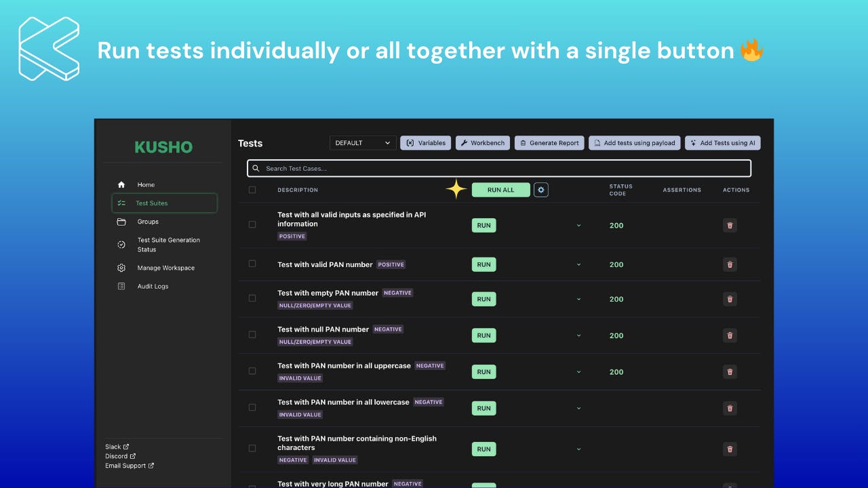
Task: Focus the Search Test Cases field
Action: click(x=499, y=168)
